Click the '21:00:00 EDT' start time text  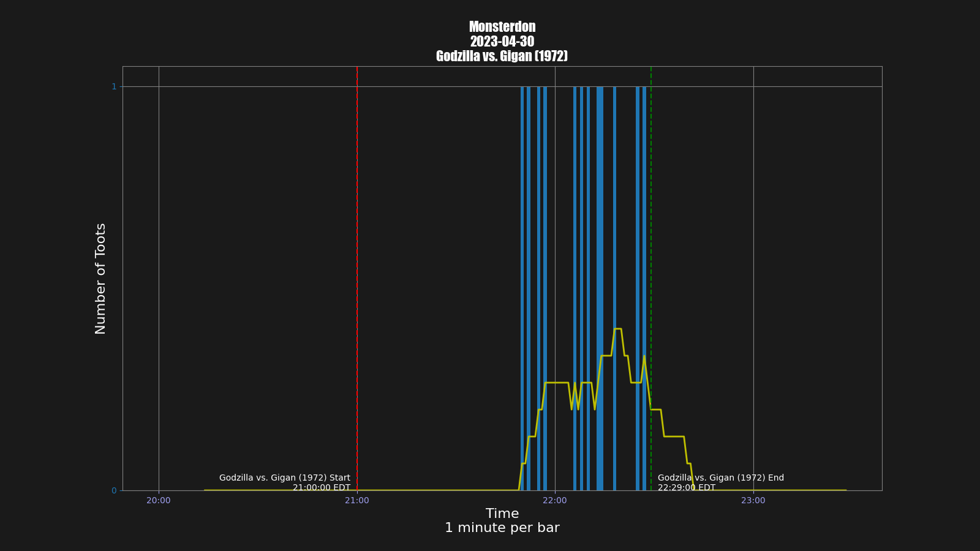[x=322, y=487]
